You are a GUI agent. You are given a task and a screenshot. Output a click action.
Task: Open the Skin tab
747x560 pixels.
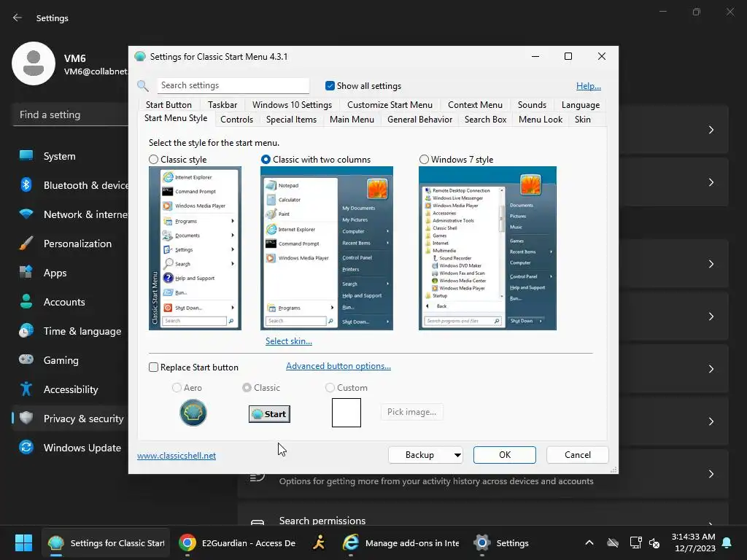[x=582, y=120]
